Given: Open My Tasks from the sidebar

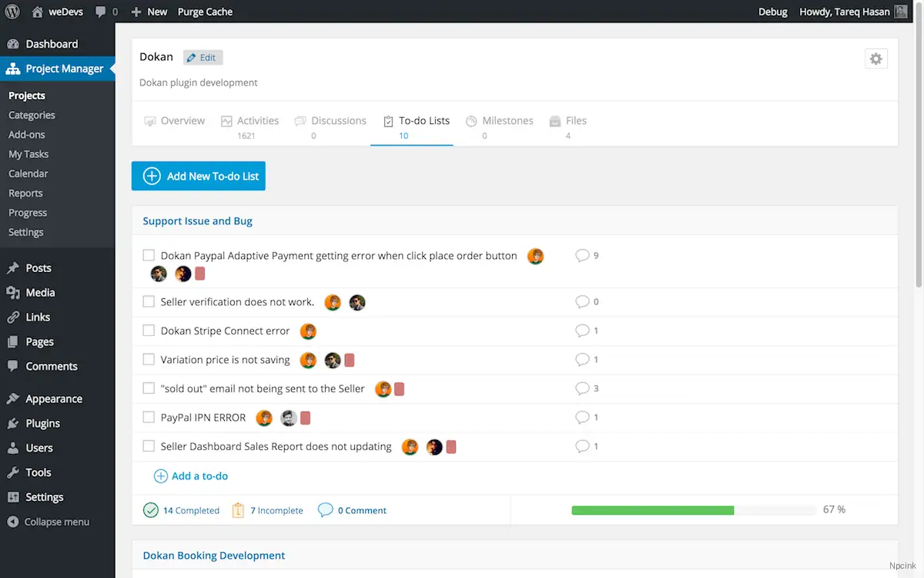Looking at the screenshot, I should [28, 153].
